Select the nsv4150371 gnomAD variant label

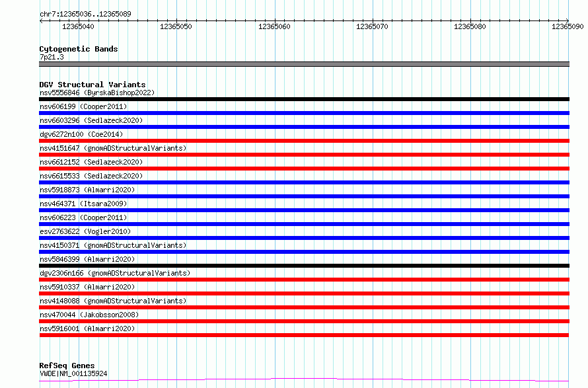click(x=113, y=245)
